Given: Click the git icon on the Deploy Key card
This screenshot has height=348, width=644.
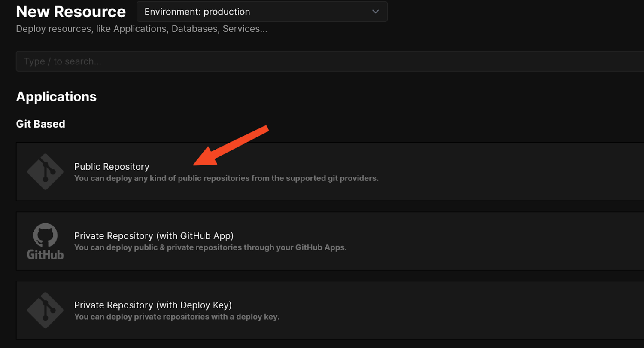Looking at the screenshot, I should coord(45,310).
